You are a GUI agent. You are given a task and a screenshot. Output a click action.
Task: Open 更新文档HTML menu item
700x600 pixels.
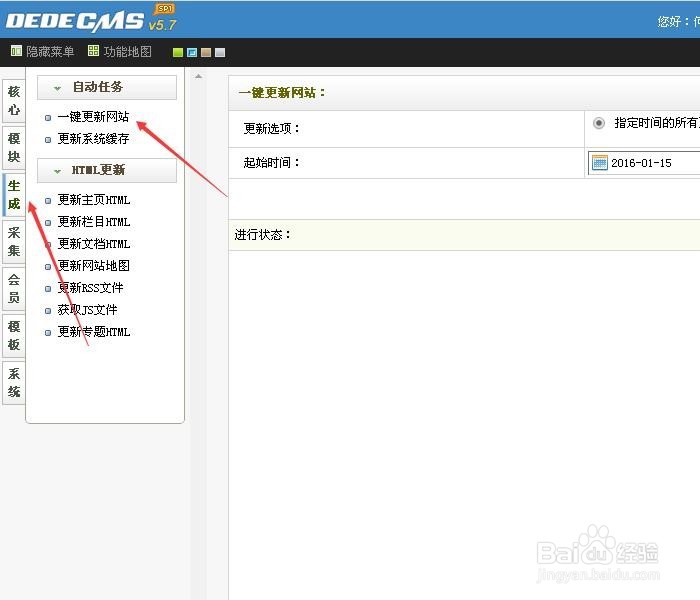point(94,244)
